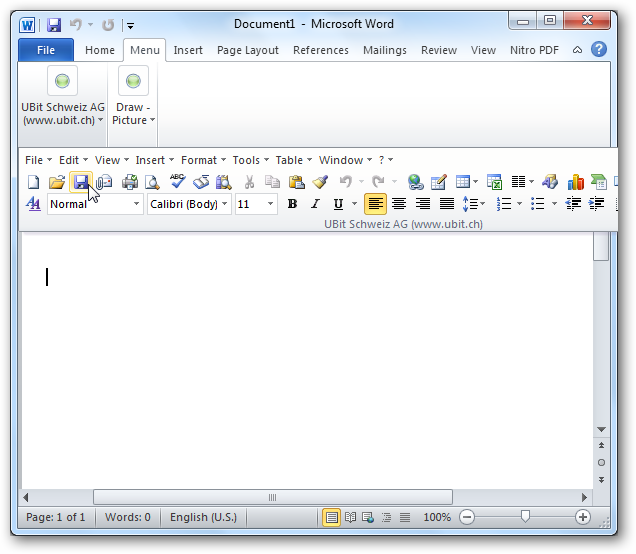
Task: Toggle Italic formatting
Action: [315, 204]
